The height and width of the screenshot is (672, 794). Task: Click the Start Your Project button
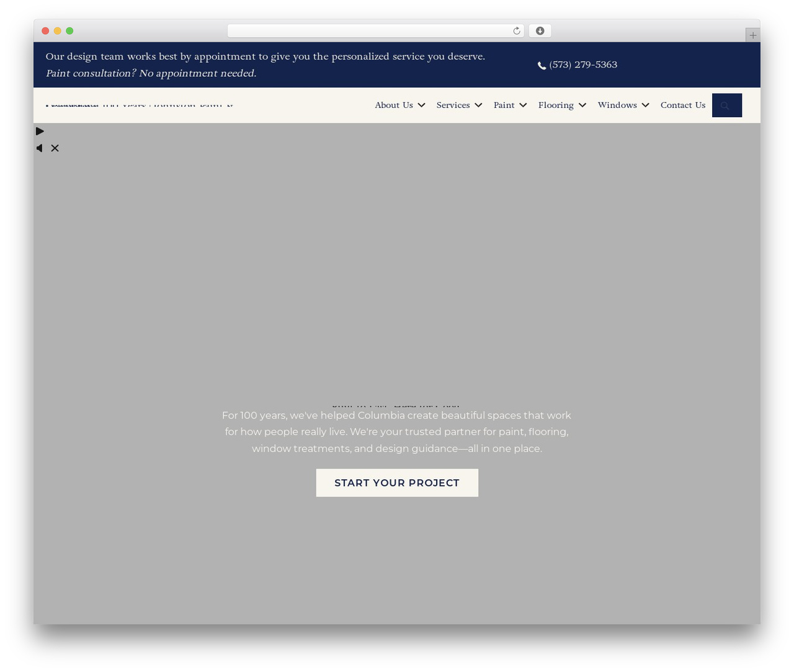(397, 483)
